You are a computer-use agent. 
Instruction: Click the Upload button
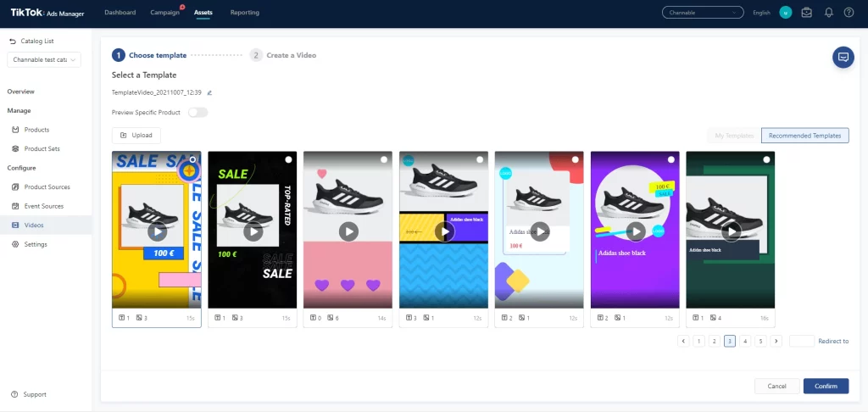136,136
